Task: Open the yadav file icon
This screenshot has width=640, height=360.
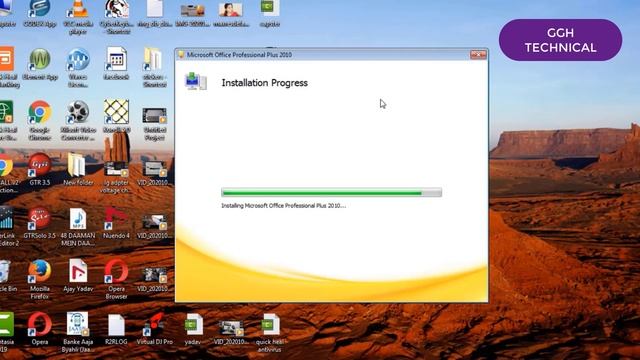Action: pyautogui.click(x=193, y=325)
